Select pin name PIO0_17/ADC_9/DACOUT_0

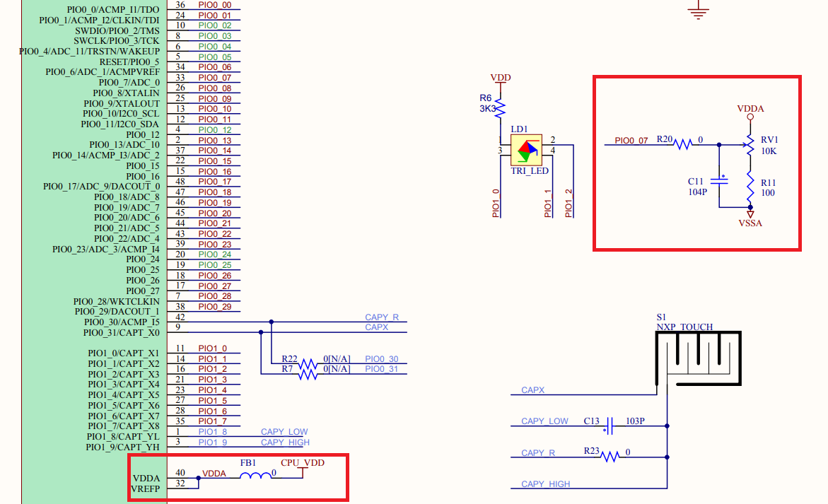(101, 187)
